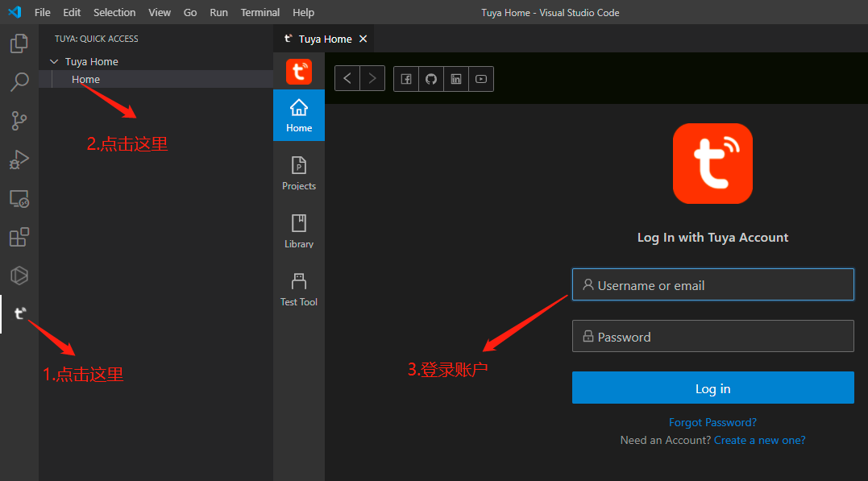Image resolution: width=868 pixels, height=481 pixels.
Task: Collapse the Tuya Home tree node
Action: 54,61
